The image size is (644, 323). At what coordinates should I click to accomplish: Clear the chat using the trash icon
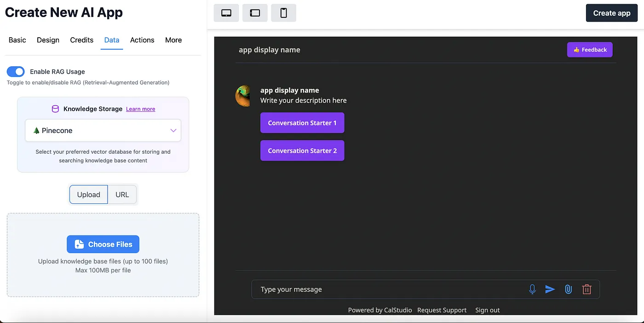586,289
